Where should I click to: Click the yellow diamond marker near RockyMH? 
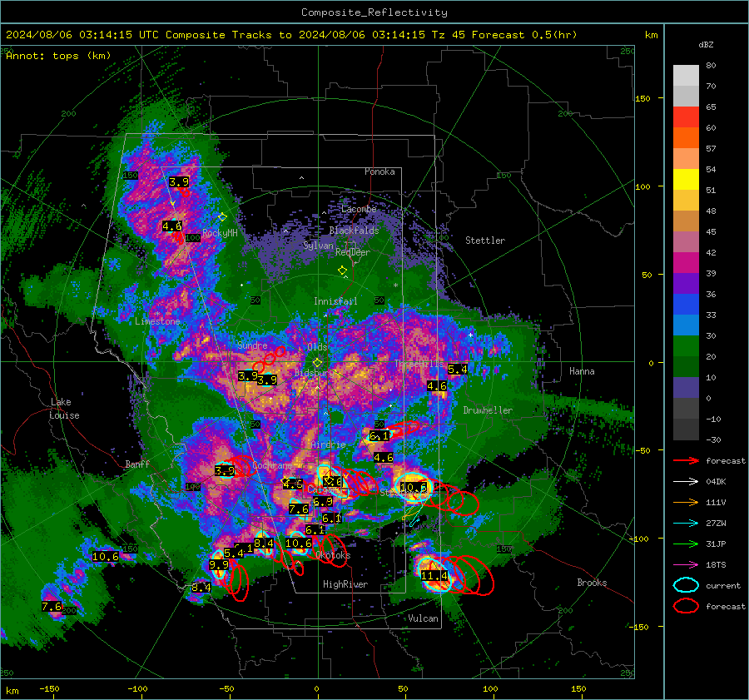click(222, 217)
